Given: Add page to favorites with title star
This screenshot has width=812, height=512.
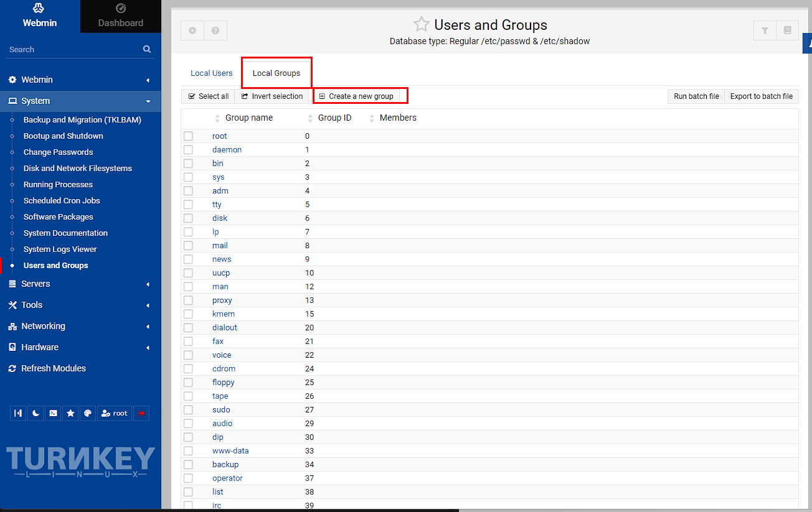Looking at the screenshot, I should [x=422, y=25].
